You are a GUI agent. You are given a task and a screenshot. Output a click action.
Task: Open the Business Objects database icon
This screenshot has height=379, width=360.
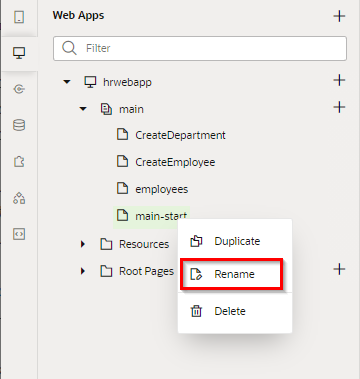[19, 125]
